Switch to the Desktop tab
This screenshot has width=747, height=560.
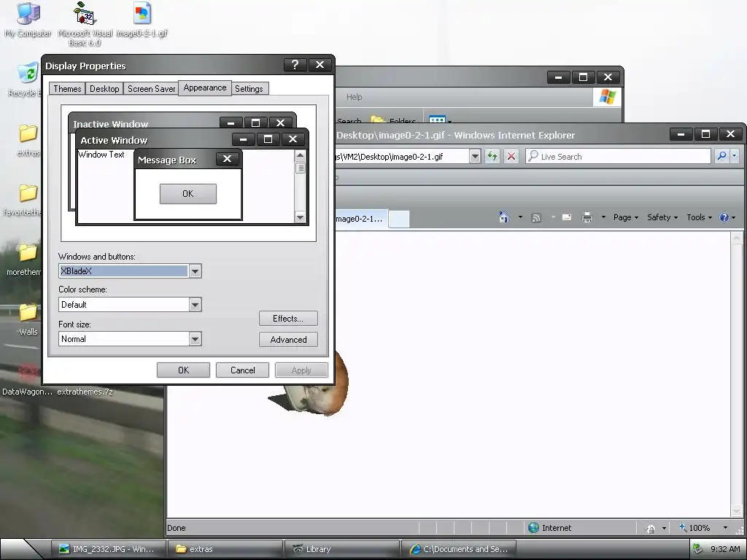click(104, 88)
